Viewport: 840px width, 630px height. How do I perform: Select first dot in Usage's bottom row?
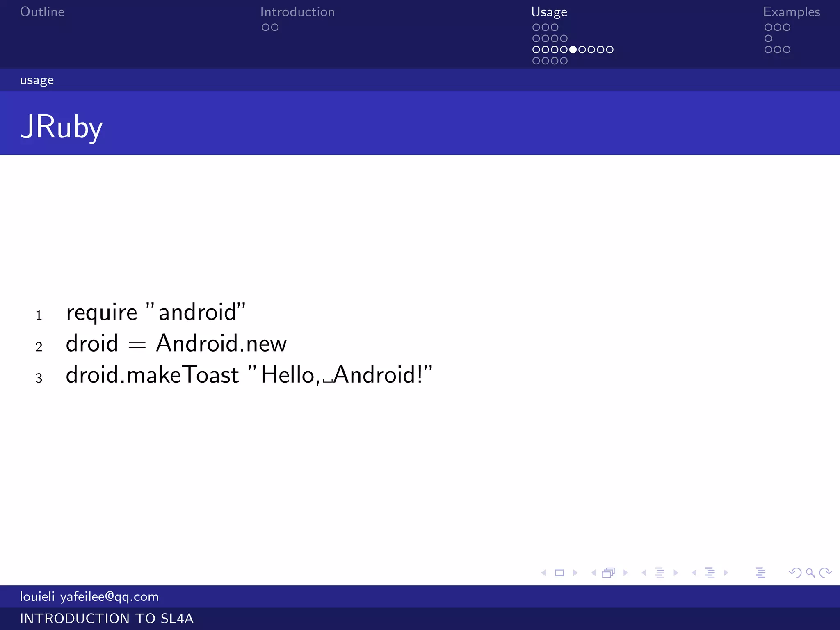click(x=536, y=61)
